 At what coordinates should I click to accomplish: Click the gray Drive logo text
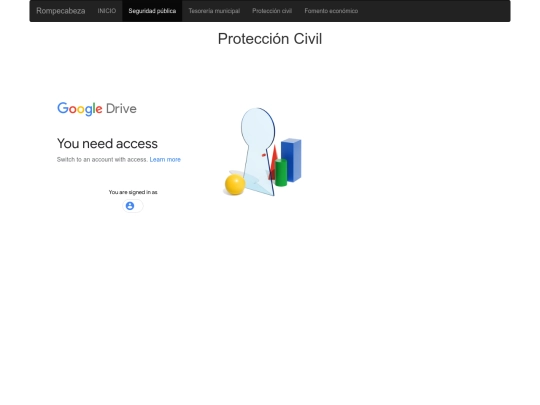coord(121,109)
